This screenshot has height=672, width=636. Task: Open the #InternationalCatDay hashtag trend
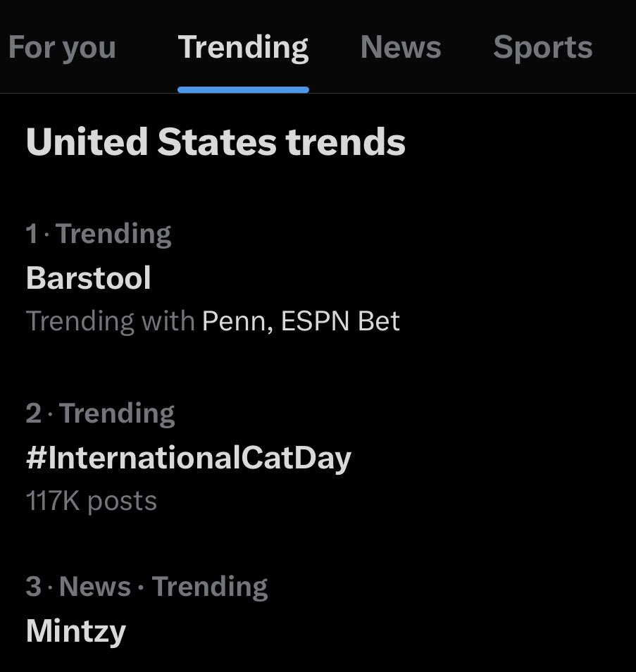(x=189, y=458)
